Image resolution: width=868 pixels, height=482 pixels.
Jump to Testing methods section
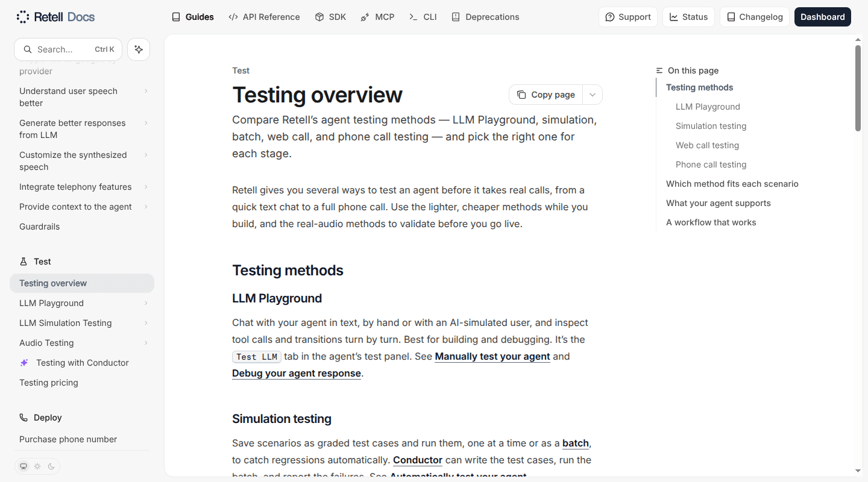click(x=699, y=87)
